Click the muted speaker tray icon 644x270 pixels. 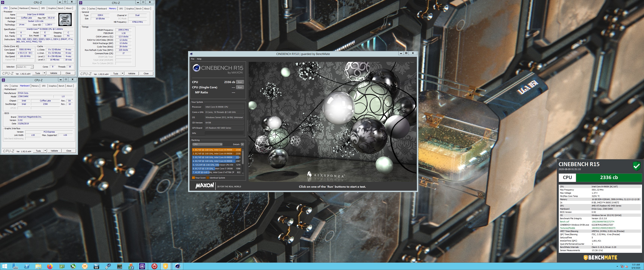(627, 266)
